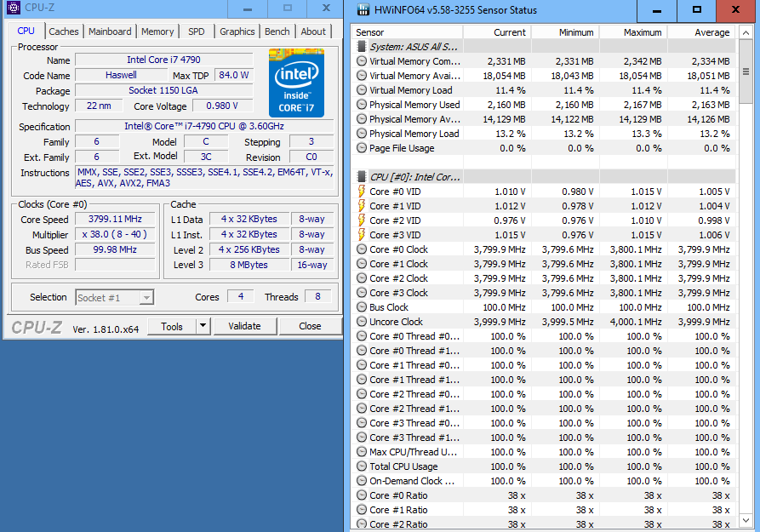Click the icon beside Bus Clock

click(x=362, y=307)
